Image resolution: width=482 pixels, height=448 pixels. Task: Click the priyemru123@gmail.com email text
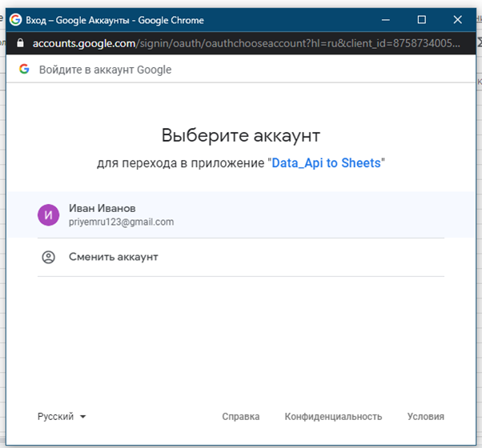121,222
